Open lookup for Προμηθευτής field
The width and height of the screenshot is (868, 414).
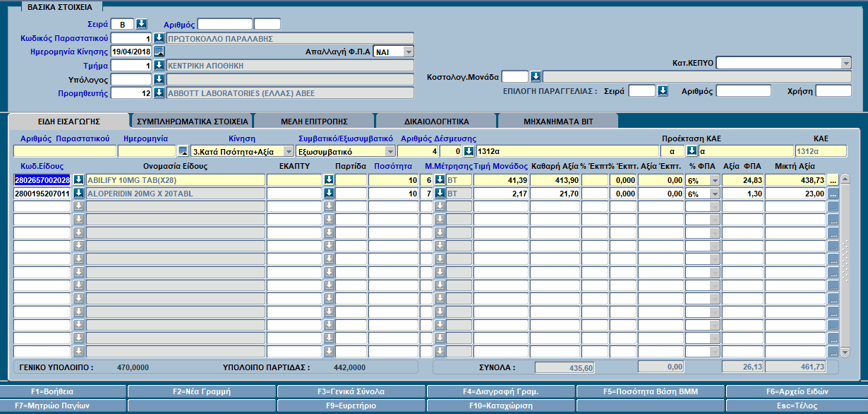click(x=159, y=93)
